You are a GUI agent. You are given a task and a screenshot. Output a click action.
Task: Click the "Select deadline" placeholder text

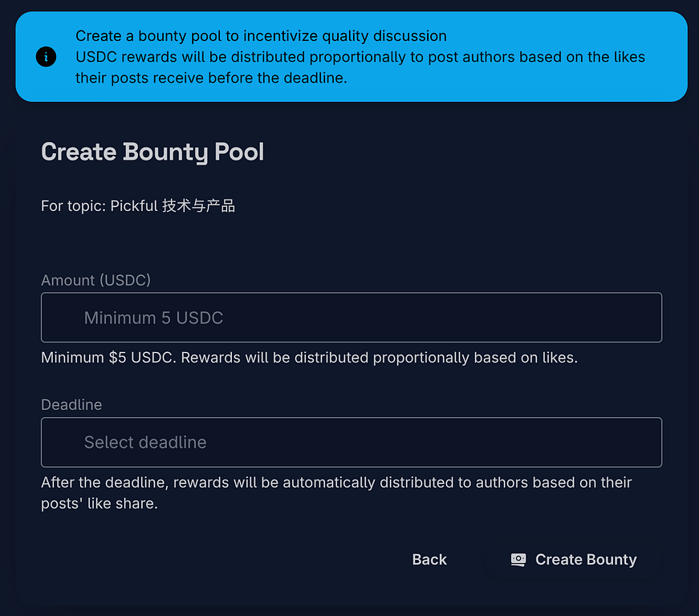[x=145, y=442]
